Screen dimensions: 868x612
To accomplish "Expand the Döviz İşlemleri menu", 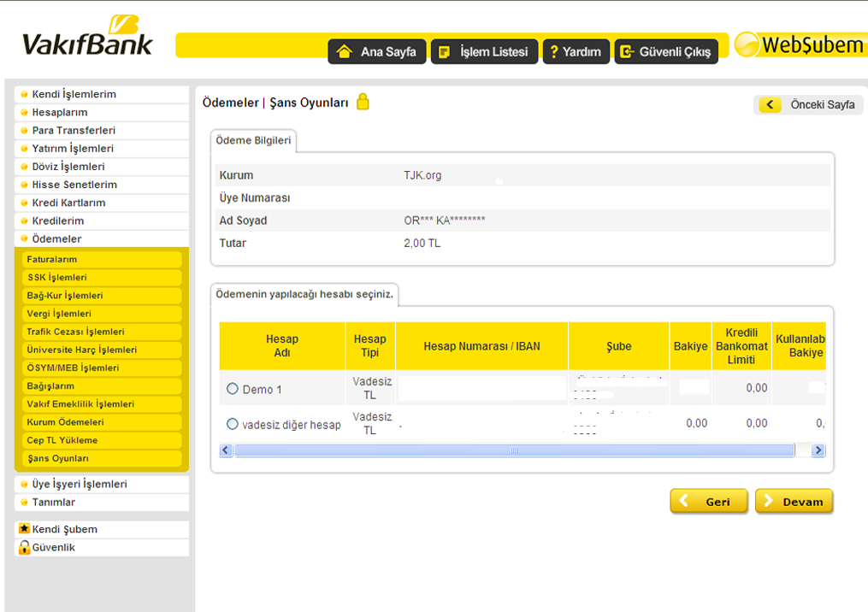I will tap(101, 167).
